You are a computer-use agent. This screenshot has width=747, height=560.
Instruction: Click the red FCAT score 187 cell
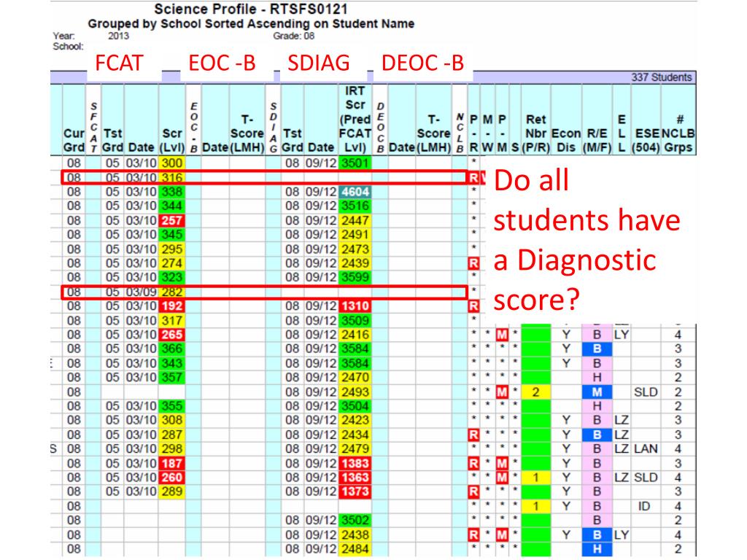click(171, 463)
